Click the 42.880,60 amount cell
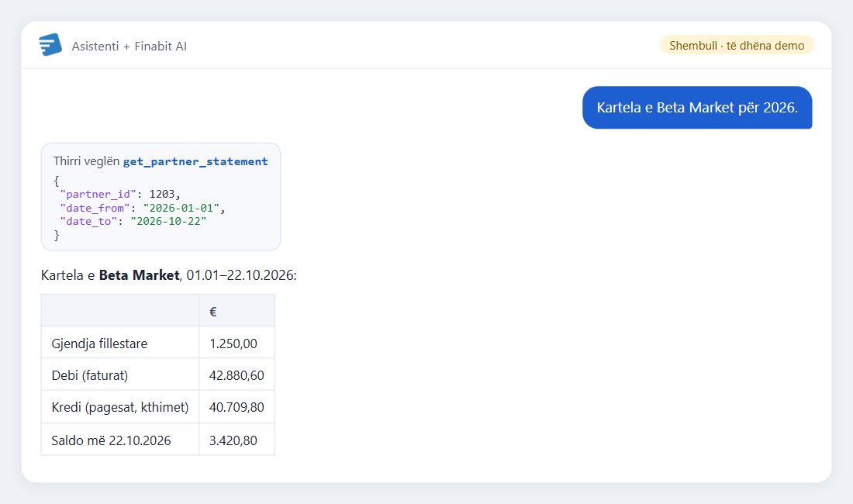Screen dimensions: 853x504 237,375
